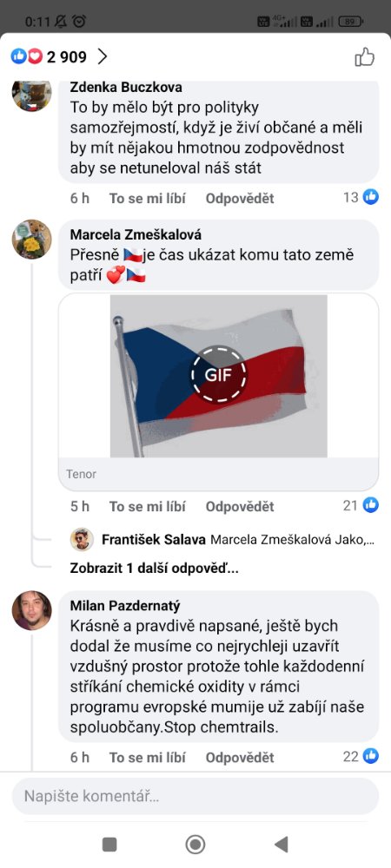This screenshot has width=391, height=868.
Task: Play the Czech flag GIF
Action: (x=219, y=376)
